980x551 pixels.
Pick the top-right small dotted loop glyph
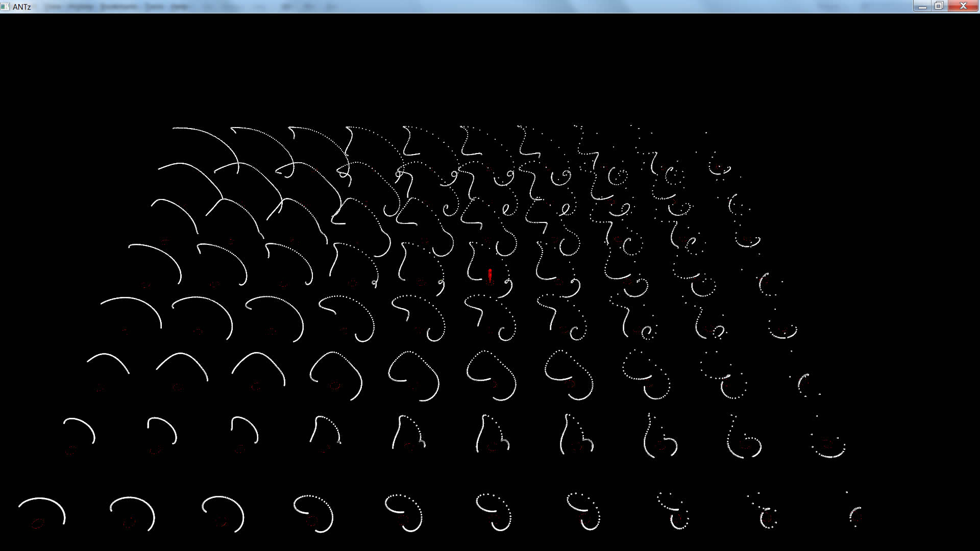coord(720,166)
